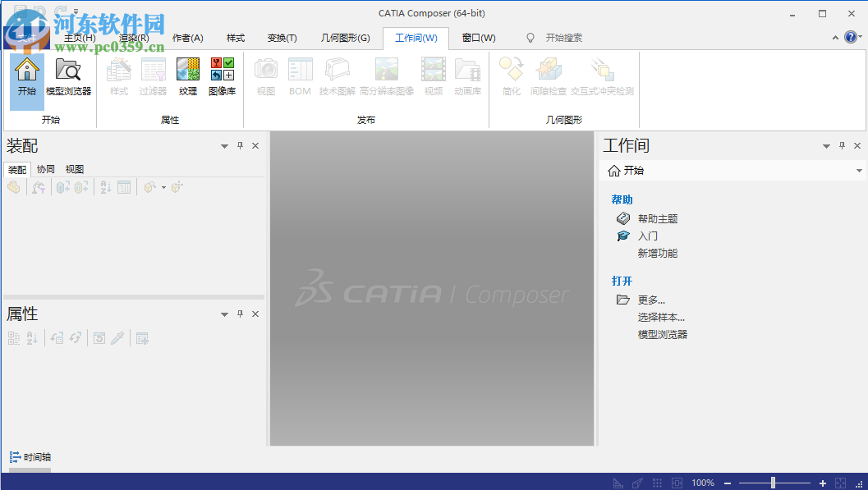
Task: Switch to the 协同 tab in 装配 panel
Action: pos(45,169)
